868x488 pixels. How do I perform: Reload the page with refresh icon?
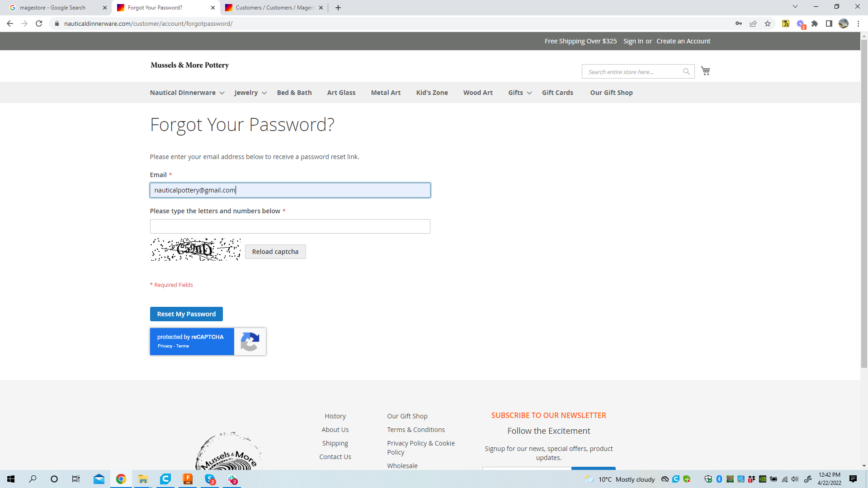39,23
